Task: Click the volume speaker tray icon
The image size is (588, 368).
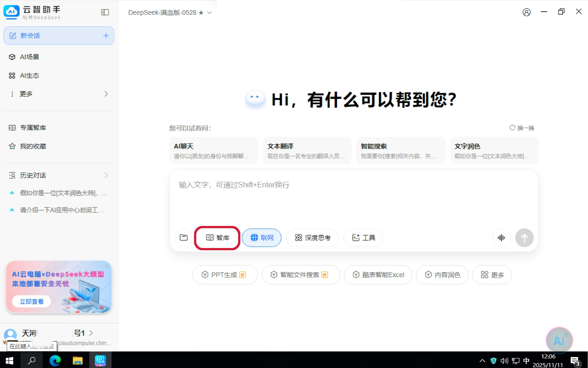Action: coord(505,361)
